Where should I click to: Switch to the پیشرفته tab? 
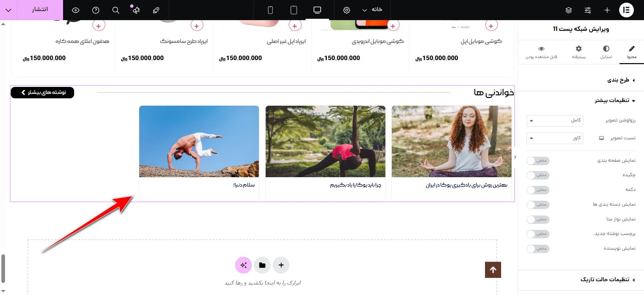click(x=579, y=52)
